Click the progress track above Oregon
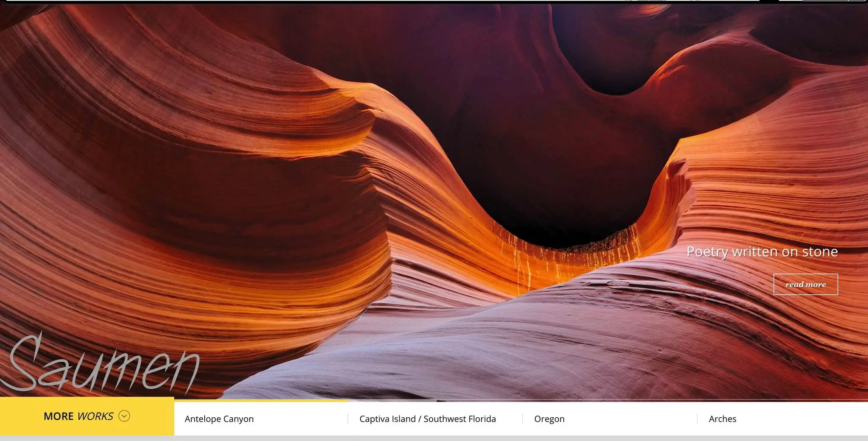This screenshot has width=868, height=441. [x=610, y=401]
